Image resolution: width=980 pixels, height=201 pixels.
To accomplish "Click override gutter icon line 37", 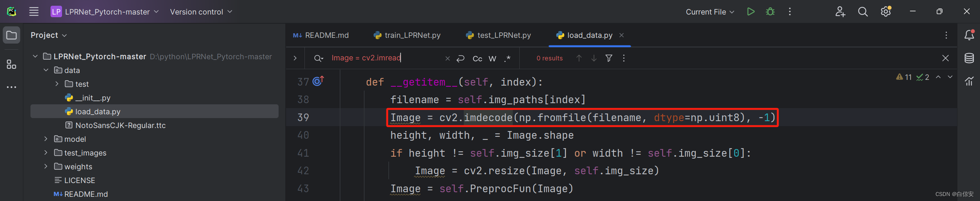I will 318,81.
